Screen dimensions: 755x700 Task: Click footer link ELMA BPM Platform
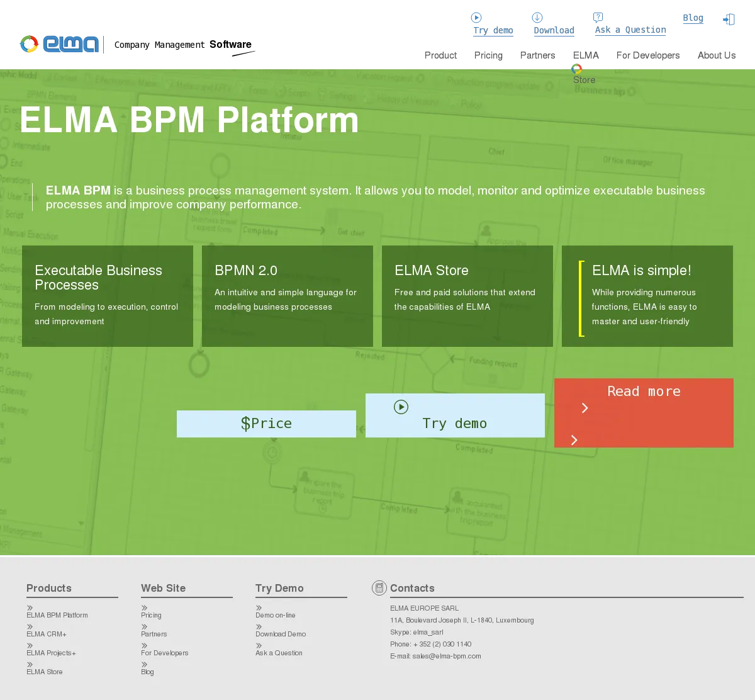click(57, 615)
